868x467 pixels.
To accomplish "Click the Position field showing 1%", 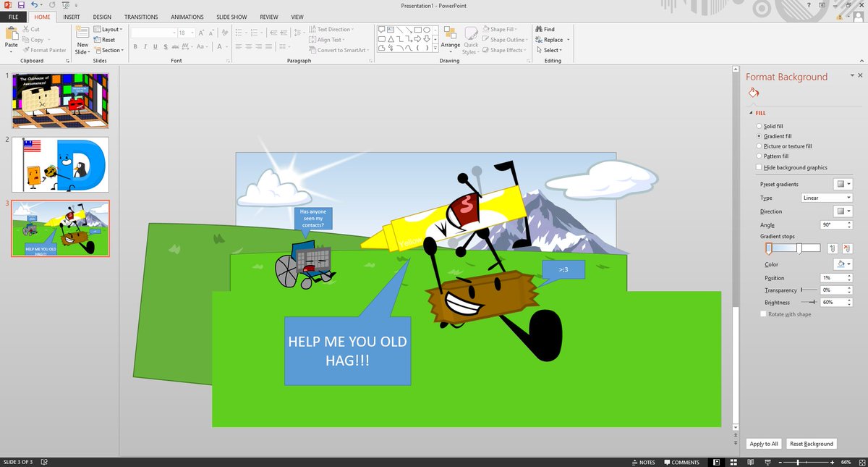I will click(836, 278).
